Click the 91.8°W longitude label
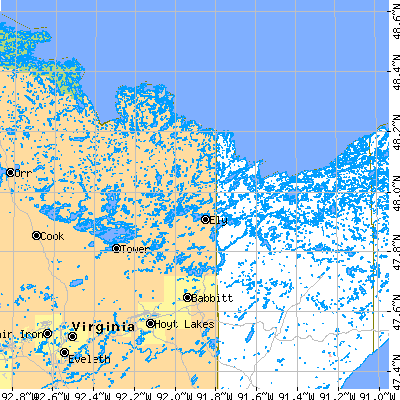 click(x=215, y=396)
